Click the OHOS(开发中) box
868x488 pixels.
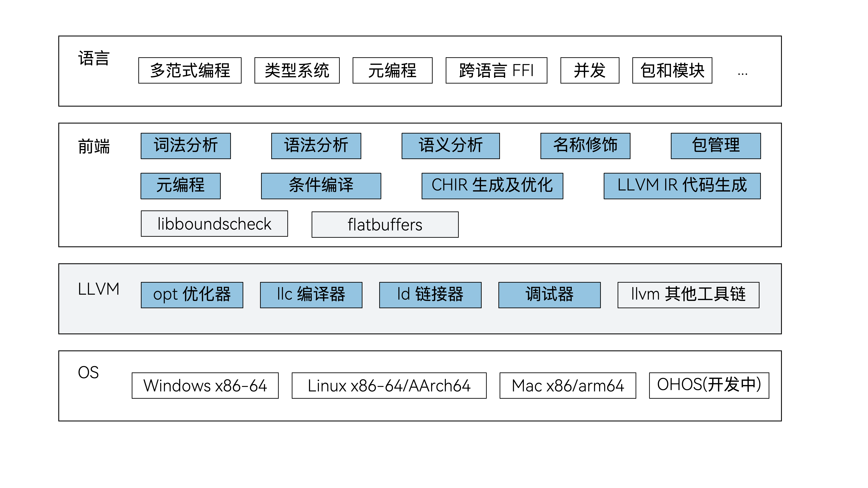[709, 386]
